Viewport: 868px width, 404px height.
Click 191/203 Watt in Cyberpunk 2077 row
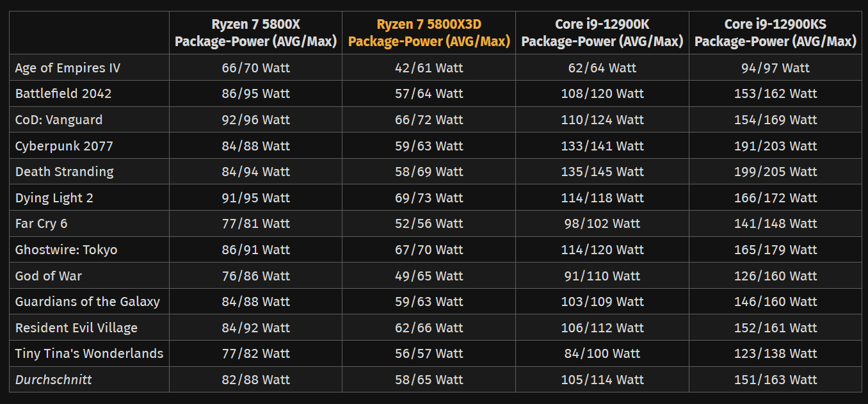[x=775, y=146]
